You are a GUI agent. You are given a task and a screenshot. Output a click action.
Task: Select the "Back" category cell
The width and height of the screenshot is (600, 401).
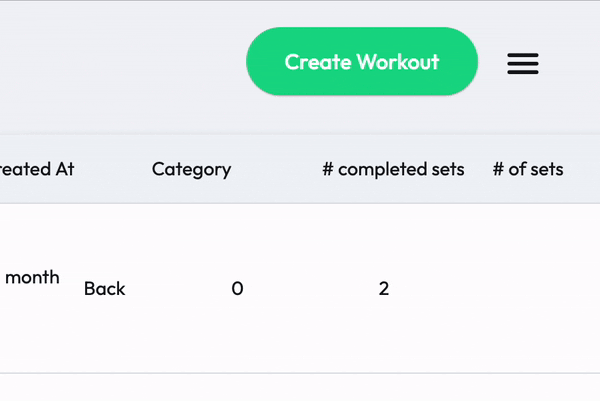(105, 289)
